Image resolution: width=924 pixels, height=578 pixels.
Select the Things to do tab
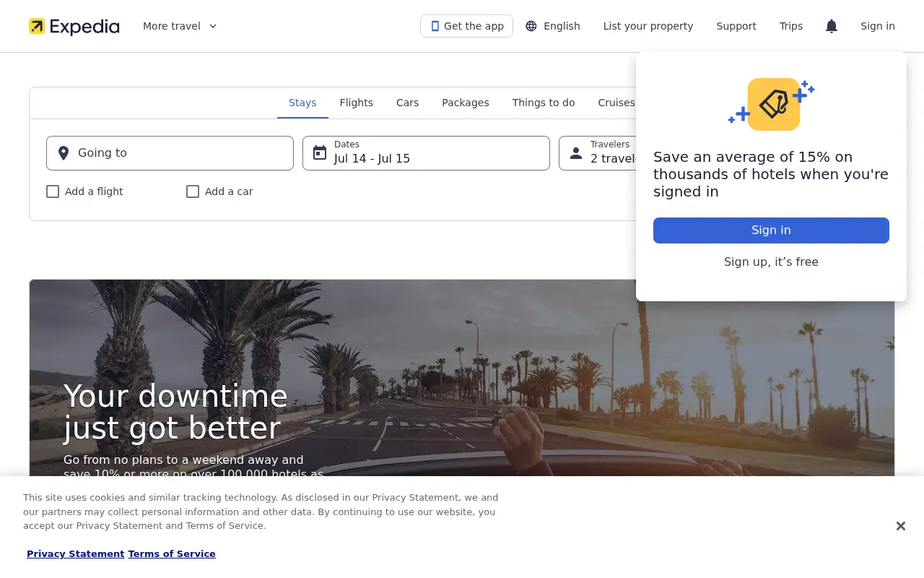pos(544,103)
